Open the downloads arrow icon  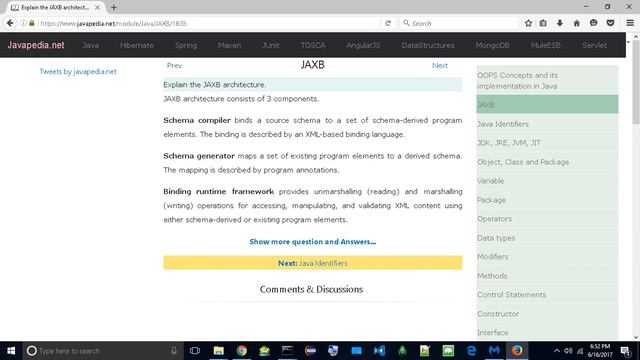point(560,23)
